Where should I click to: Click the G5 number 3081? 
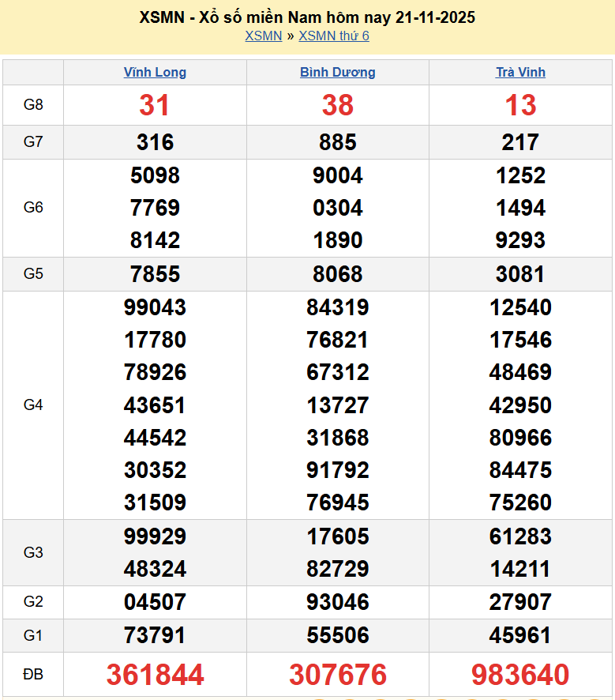pos(520,274)
